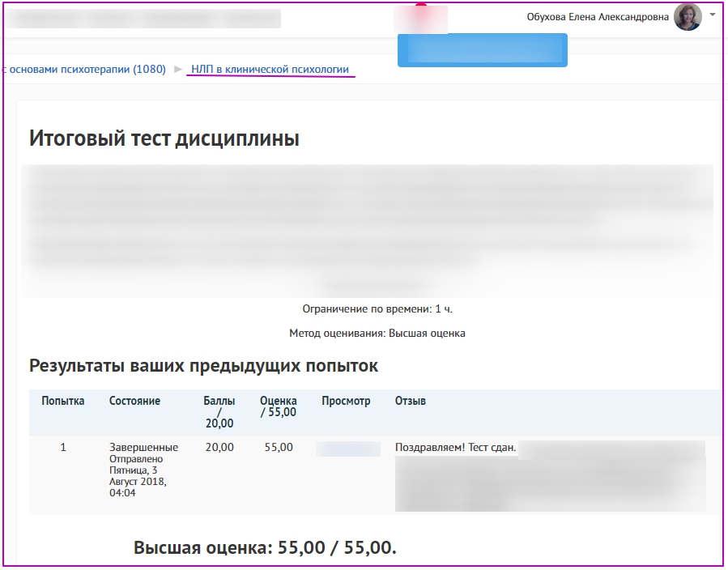Select the Итоговый тест дисциплины heading
728x570 pixels.
coord(164,138)
